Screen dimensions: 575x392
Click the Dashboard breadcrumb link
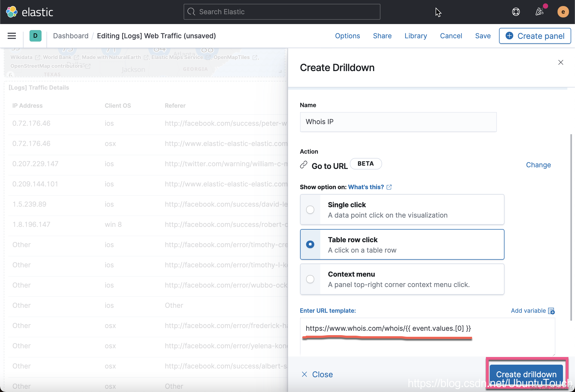click(x=71, y=36)
